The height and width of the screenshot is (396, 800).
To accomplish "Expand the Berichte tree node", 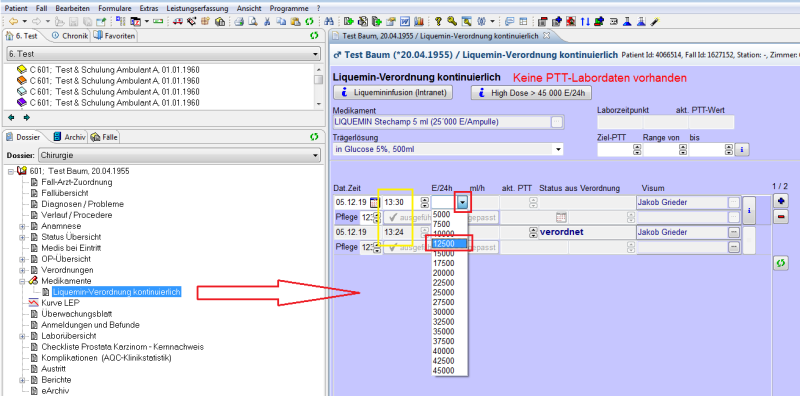I will coord(22,380).
